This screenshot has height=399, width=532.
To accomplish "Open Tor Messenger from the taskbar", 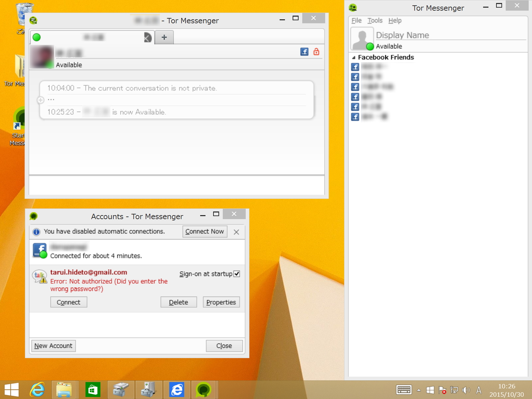I will coord(204,389).
